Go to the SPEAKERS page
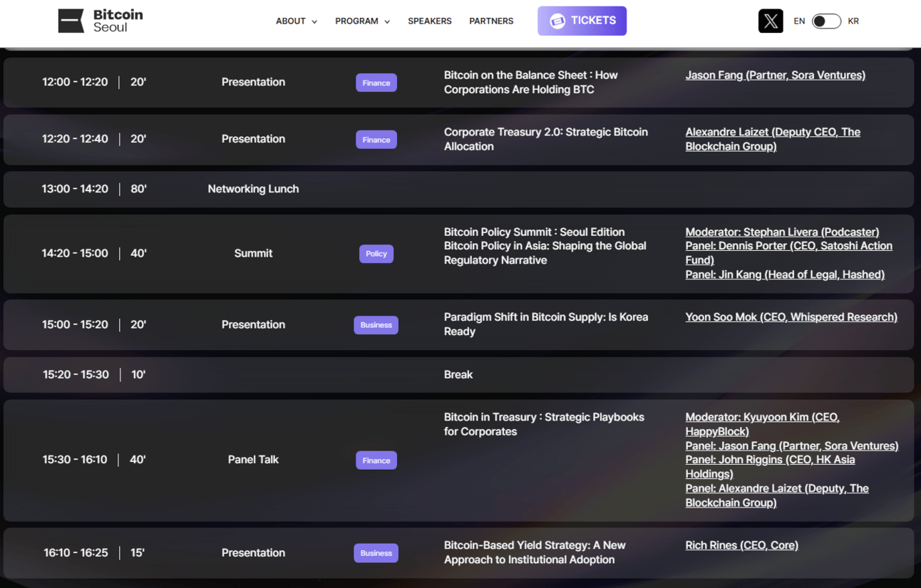Viewport: 921px width, 588px height. click(430, 21)
